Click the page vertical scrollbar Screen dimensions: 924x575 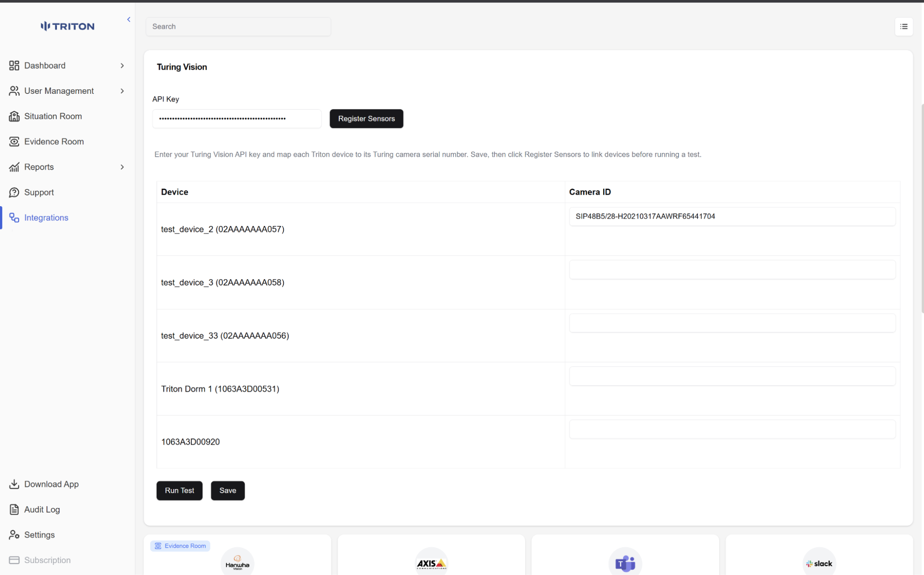coord(922,208)
